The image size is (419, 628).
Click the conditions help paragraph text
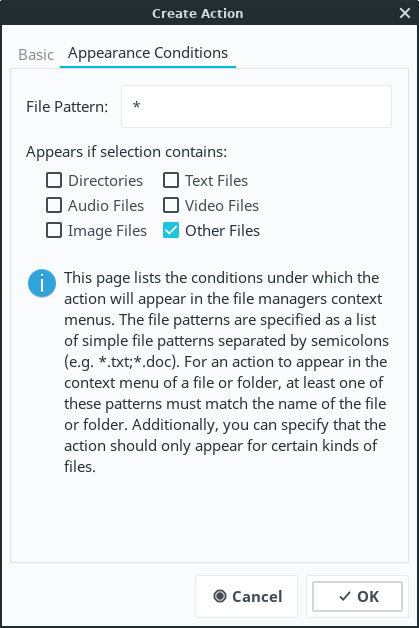pos(226,372)
